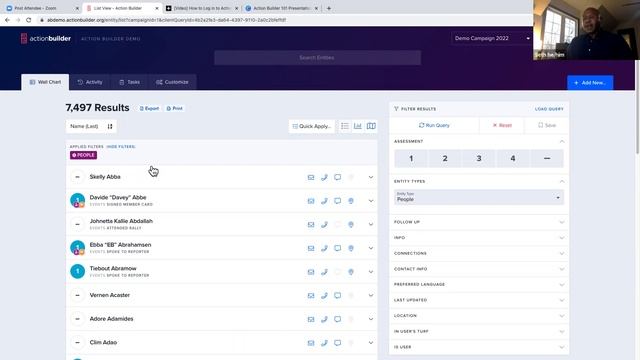Click message icon for Adore Adamides
Image resolution: width=640 pixels, height=360 pixels.
click(x=338, y=319)
